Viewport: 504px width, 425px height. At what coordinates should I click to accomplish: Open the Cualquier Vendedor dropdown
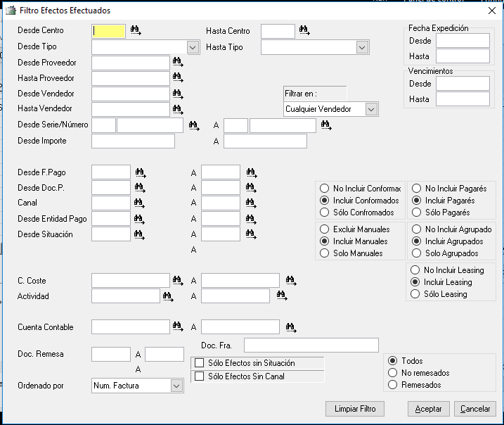[x=371, y=109]
